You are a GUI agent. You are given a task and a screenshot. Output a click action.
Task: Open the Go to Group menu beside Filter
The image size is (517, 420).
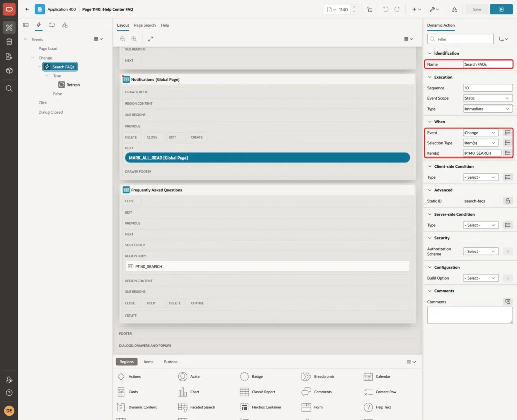pyautogui.click(x=503, y=39)
